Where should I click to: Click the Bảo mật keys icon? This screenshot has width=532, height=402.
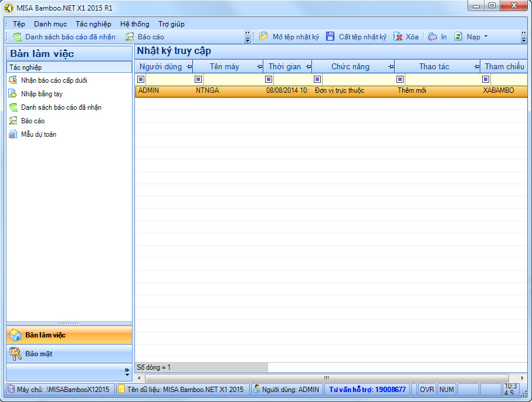[x=15, y=354]
